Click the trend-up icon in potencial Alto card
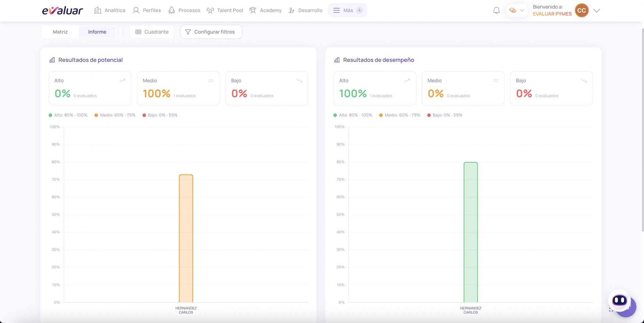 122,81
